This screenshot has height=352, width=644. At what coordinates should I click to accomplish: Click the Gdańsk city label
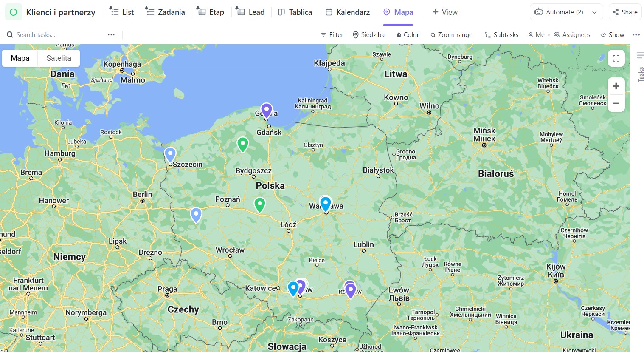[x=269, y=132]
